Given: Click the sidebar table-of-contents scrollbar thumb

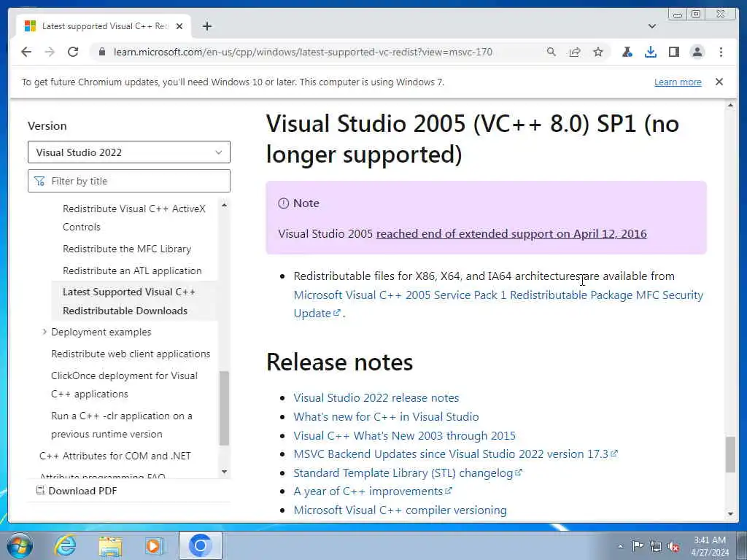Looking at the screenshot, I should coord(225,408).
